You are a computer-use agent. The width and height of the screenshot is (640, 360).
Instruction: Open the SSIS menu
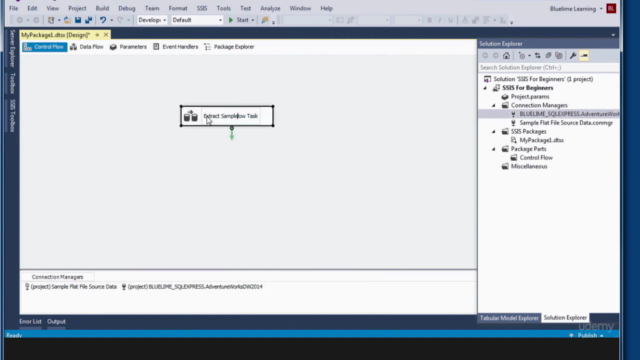click(x=202, y=8)
